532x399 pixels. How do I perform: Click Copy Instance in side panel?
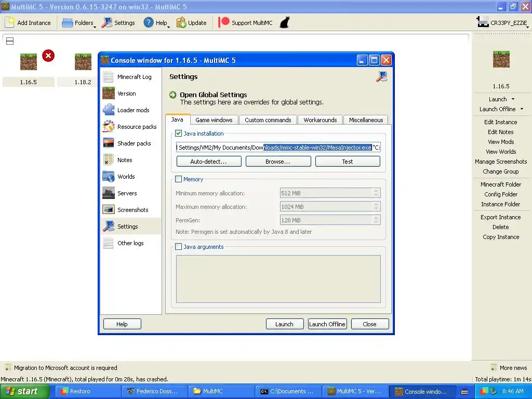coord(501,237)
